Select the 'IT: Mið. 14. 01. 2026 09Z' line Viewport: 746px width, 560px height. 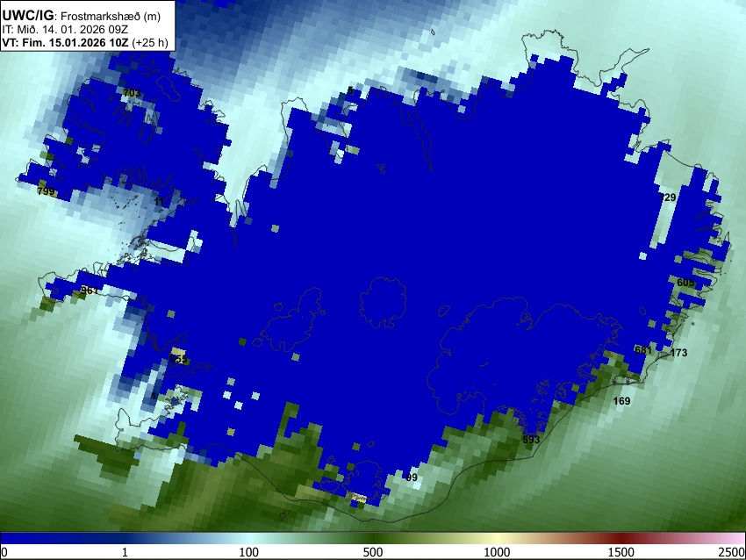[65, 30]
